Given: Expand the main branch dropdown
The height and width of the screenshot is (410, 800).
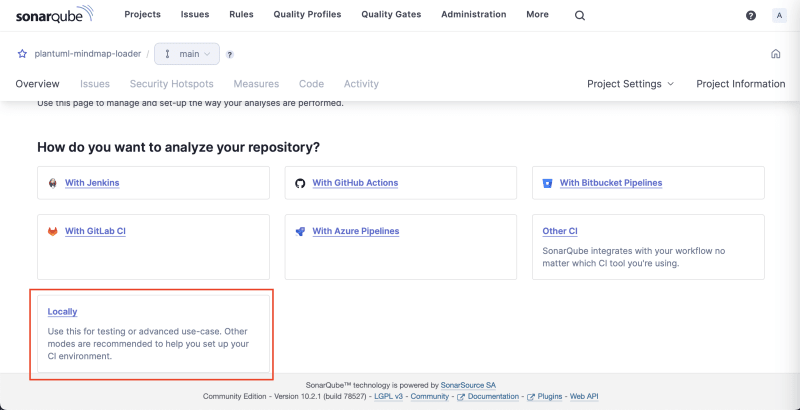Looking at the screenshot, I should (187, 54).
